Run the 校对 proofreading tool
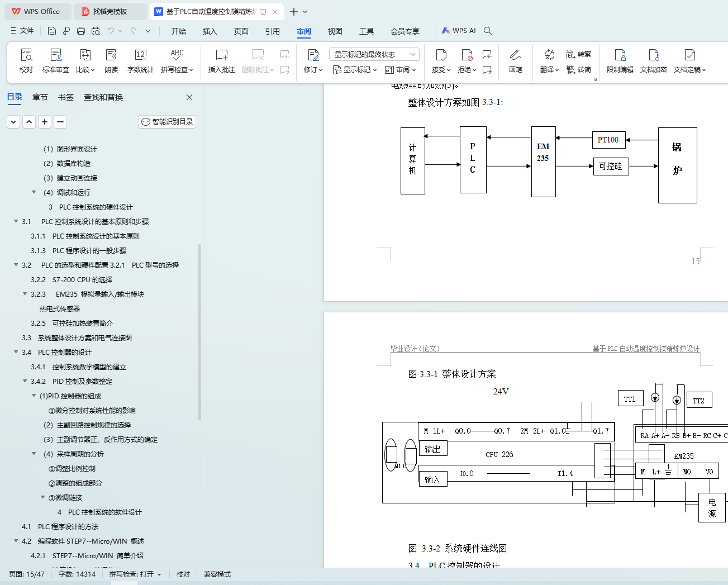Image resolution: width=728 pixels, height=585 pixels. (x=26, y=61)
